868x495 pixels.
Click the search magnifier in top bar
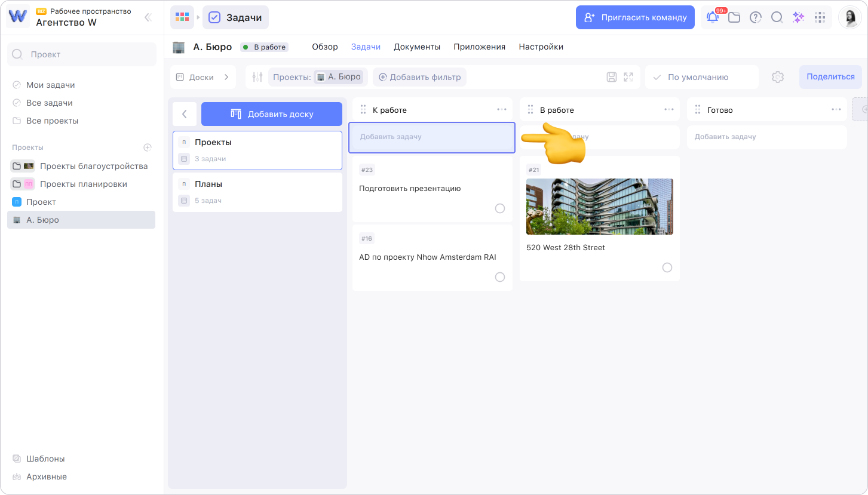(777, 17)
